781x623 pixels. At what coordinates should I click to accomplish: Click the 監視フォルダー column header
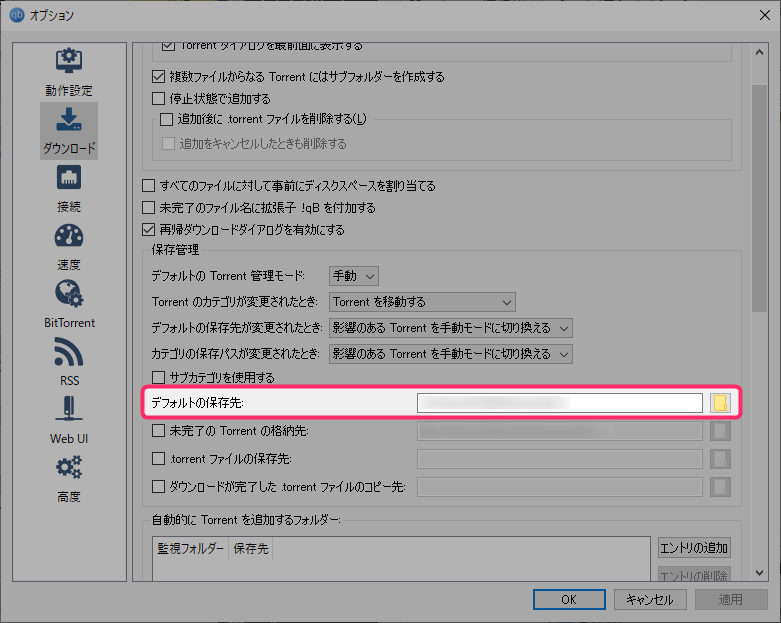coord(191,548)
